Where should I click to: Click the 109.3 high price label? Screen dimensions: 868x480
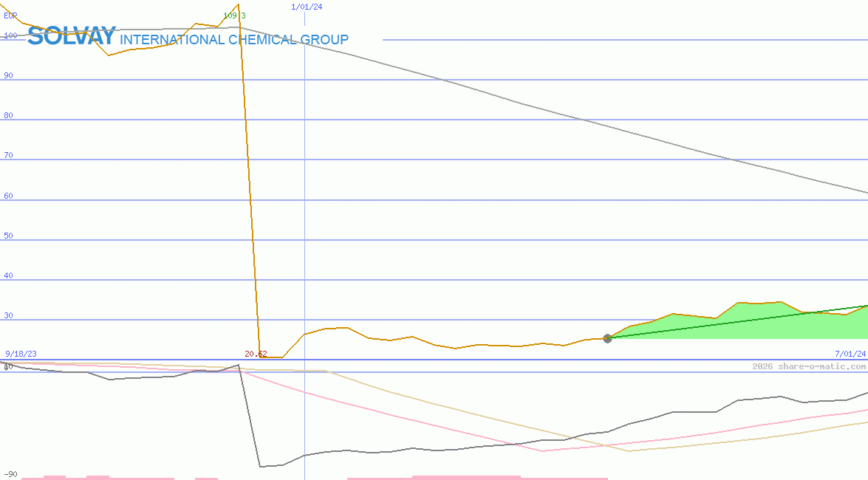click(234, 16)
